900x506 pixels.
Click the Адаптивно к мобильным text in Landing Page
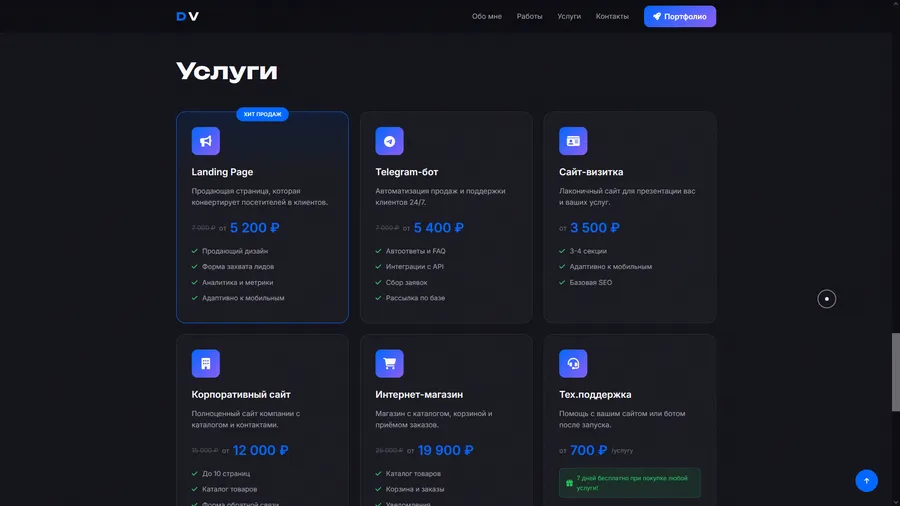pyautogui.click(x=243, y=298)
